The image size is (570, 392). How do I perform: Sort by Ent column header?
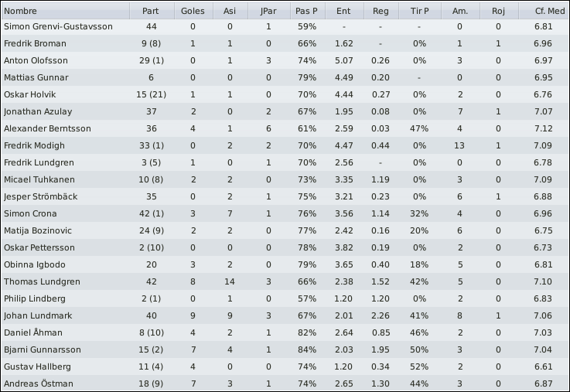click(345, 11)
